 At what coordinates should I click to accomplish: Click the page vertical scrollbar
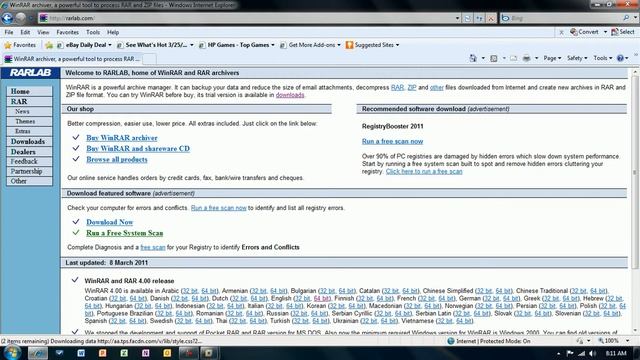[x=635, y=200]
